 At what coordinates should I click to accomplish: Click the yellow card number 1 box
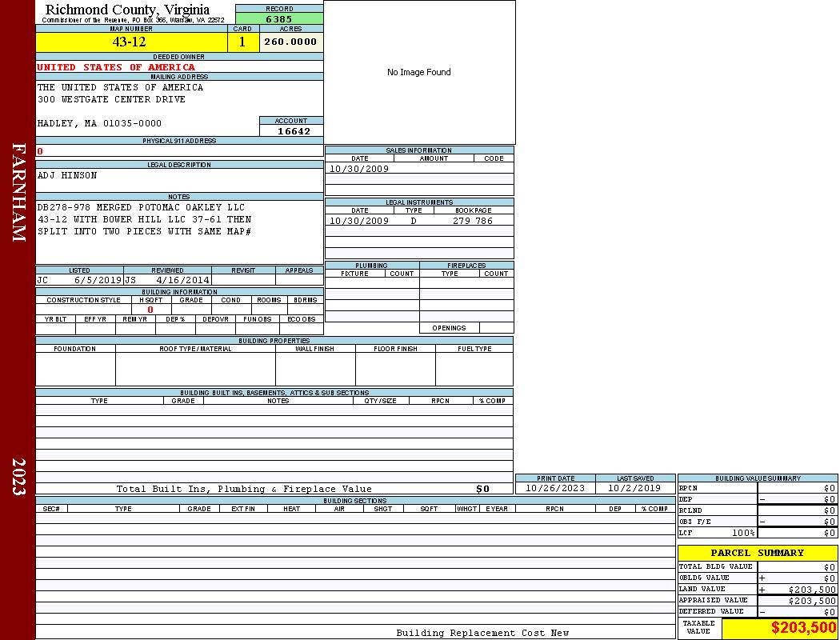pyautogui.click(x=242, y=42)
